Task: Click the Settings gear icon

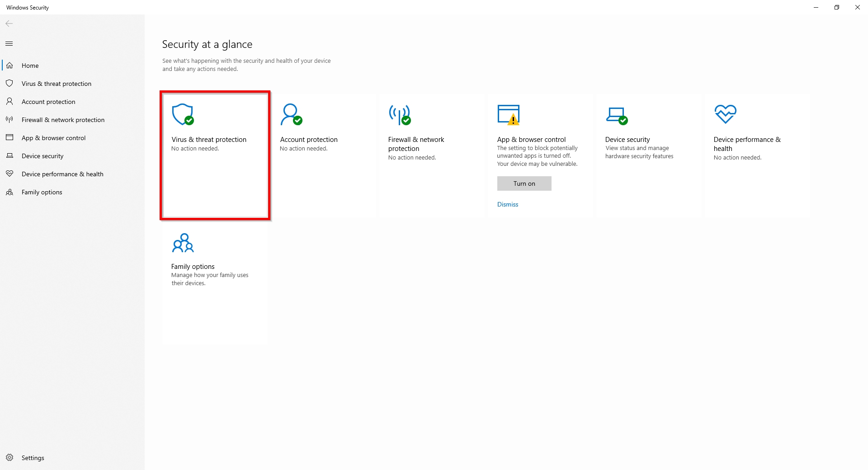Action: tap(9, 458)
